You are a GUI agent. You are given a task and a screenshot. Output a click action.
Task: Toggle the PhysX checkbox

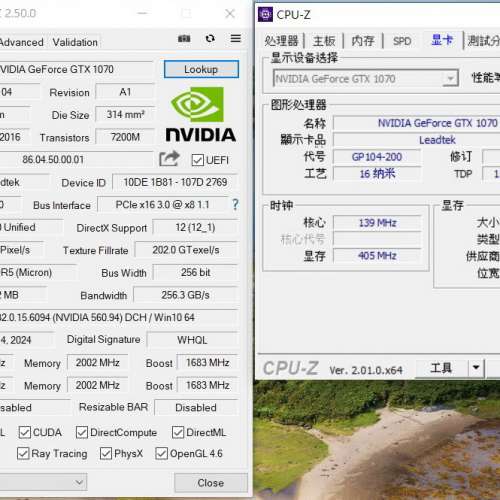click(x=106, y=454)
